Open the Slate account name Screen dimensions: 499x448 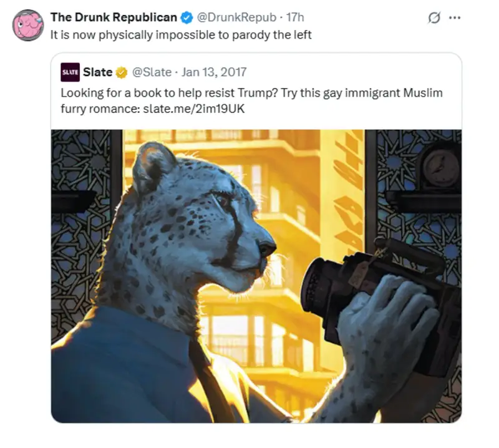(97, 72)
